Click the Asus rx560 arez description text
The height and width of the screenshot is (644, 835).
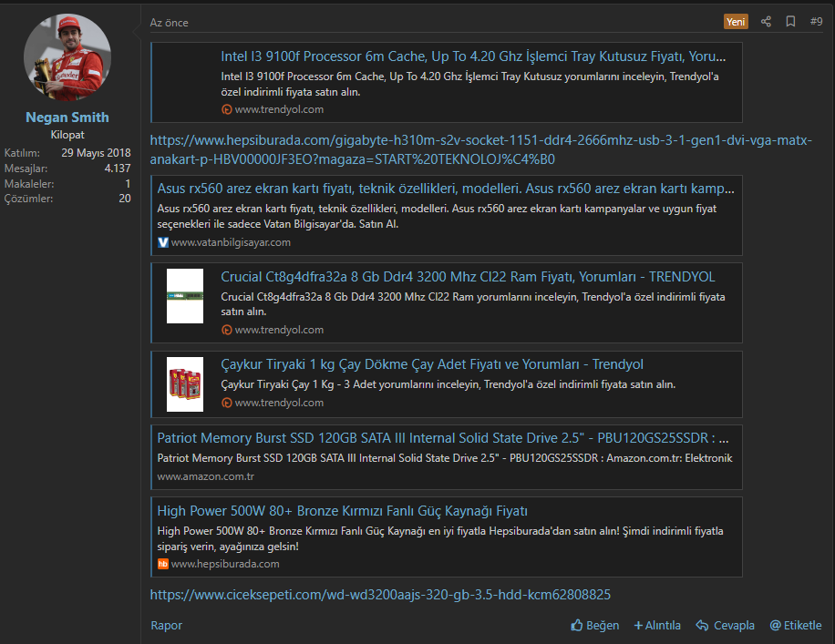437,216
